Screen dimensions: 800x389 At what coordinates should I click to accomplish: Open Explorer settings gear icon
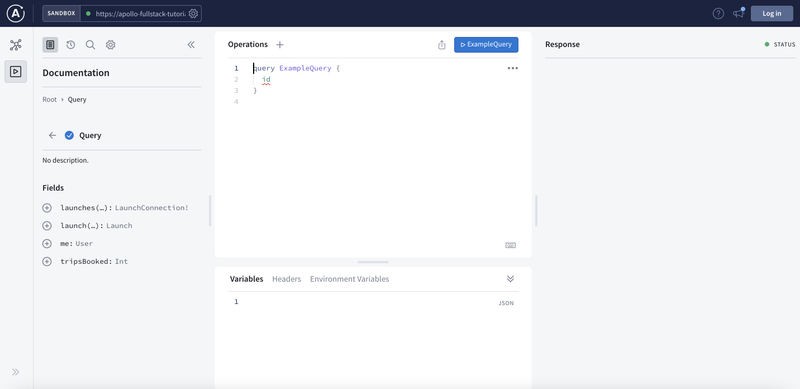click(110, 45)
